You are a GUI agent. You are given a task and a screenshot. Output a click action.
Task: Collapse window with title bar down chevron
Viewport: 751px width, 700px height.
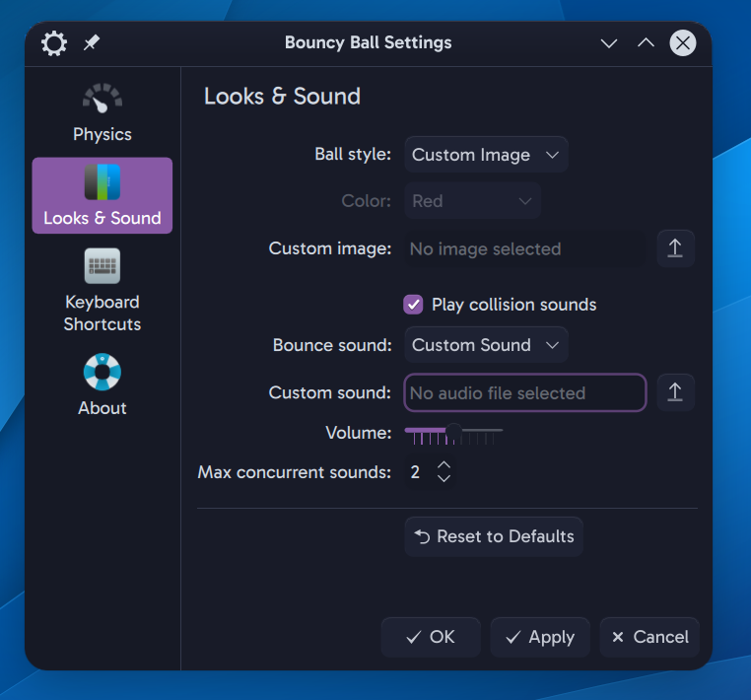click(609, 43)
